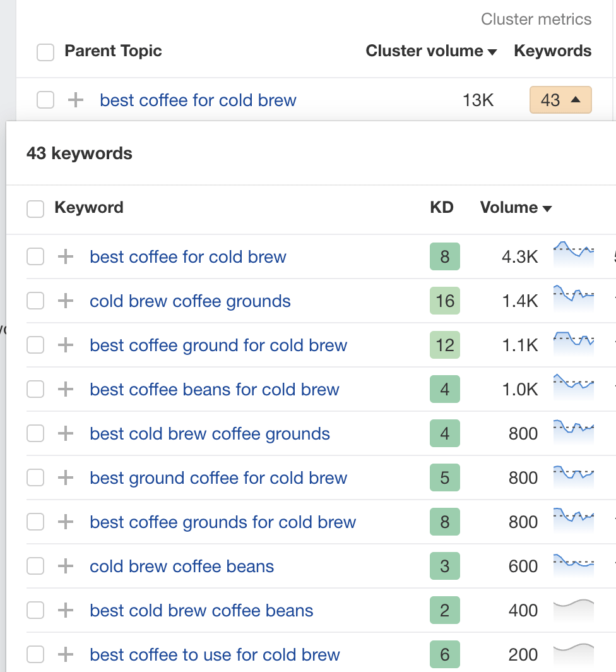Click the plus icon next to "cold brew coffee grounds"
Image resolution: width=616 pixels, height=672 pixels.
coord(66,301)
